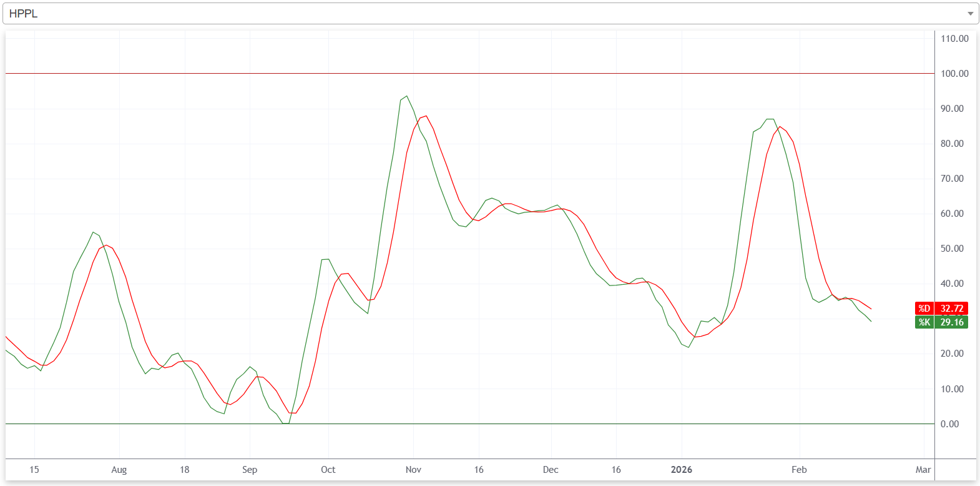The height and width of the screenshot is (486, 980).
Task: Click the Aug label on the time axis
Action: click(119, 470)
